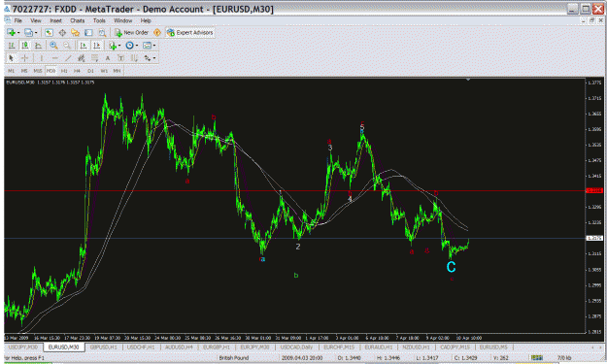This screenshot has height=364, width=607.
Task: Open the Help menu
Action: [x=146, y=20]
